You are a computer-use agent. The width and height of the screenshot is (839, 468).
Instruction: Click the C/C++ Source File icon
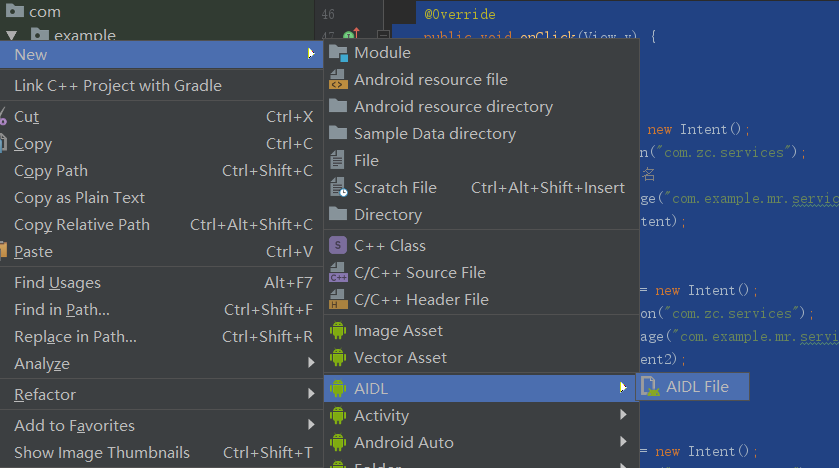tap(338, 272)
